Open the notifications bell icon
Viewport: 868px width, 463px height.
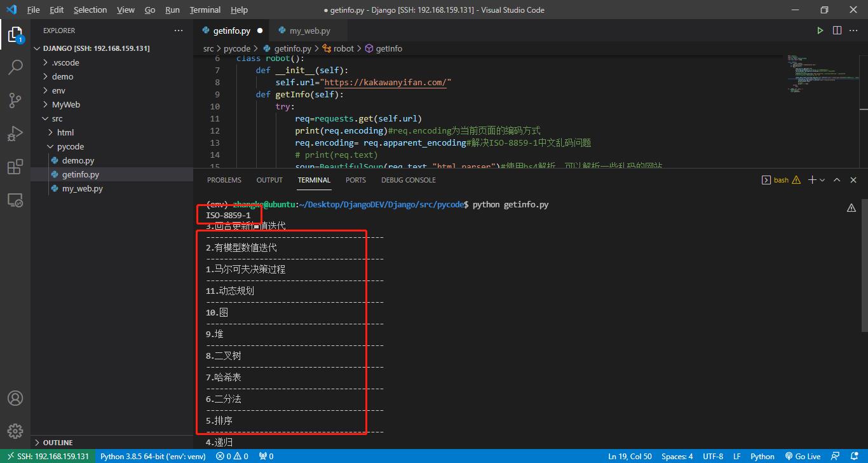(855, 456)
